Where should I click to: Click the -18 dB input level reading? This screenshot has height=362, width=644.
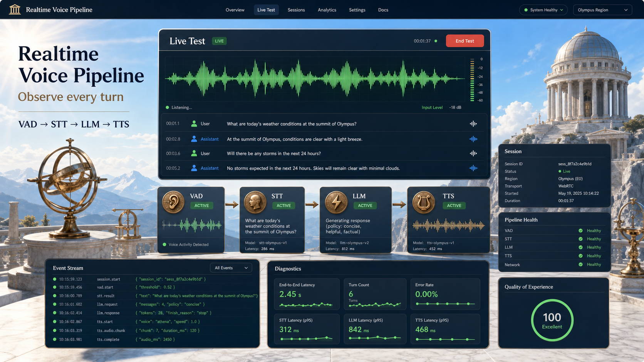[455, 107]
